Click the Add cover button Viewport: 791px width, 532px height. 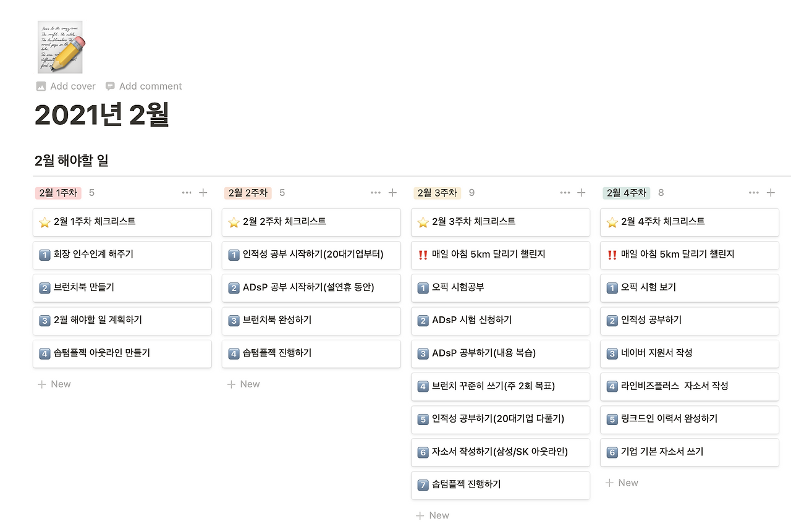(65, 86)
